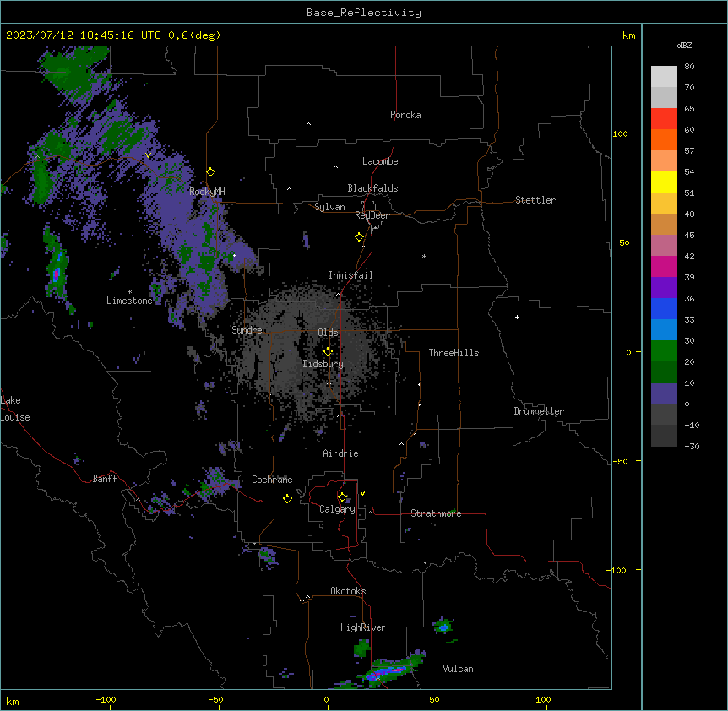
Task: Select the yellow diamond marker between Olds and Didsbury
Action: (329, 352)
